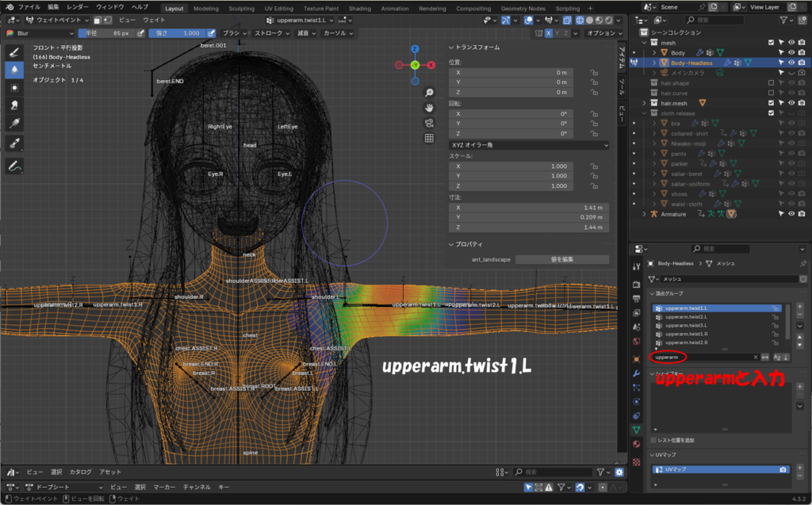Image resolution: width=812 pixels, height=505 pixels.
Task: Select the Draw weight paint brush tool
Action: click(x=14, y=52)
